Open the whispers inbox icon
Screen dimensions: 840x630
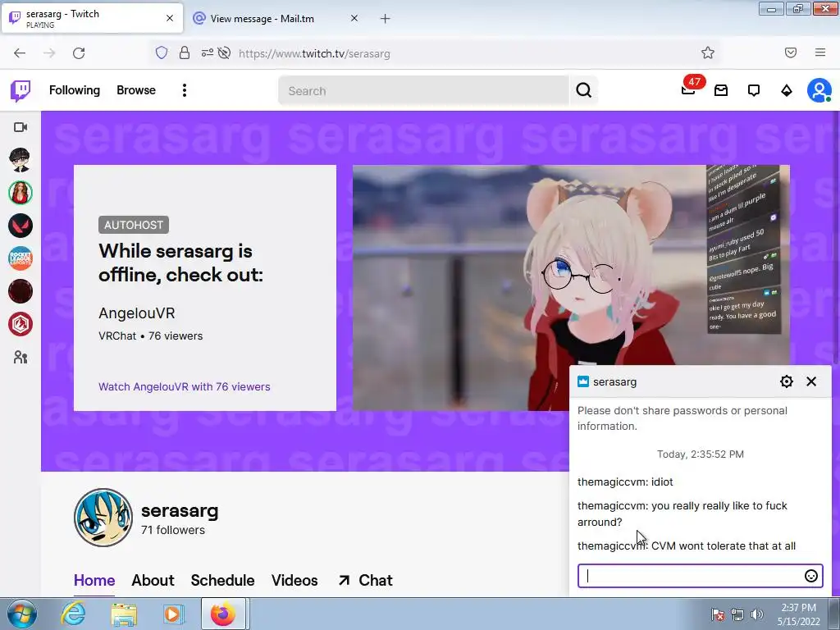point(721,90)
